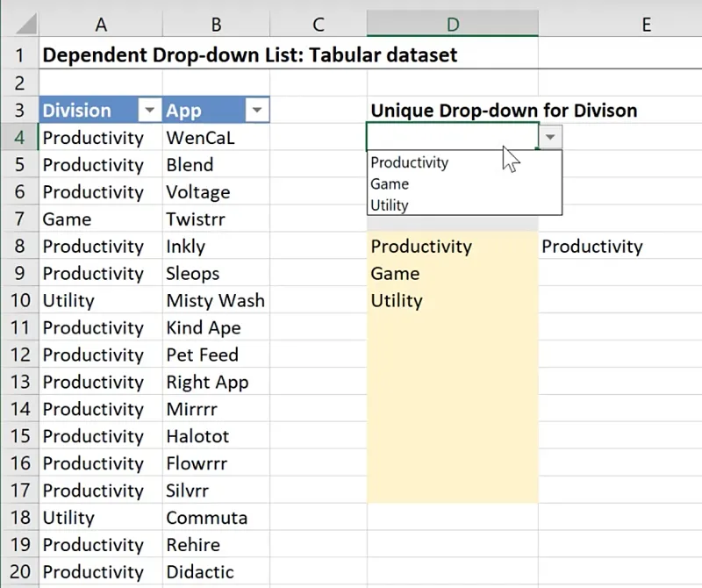Select column E header
Viewport: 702px width, 588px height.
pos(645,25)
